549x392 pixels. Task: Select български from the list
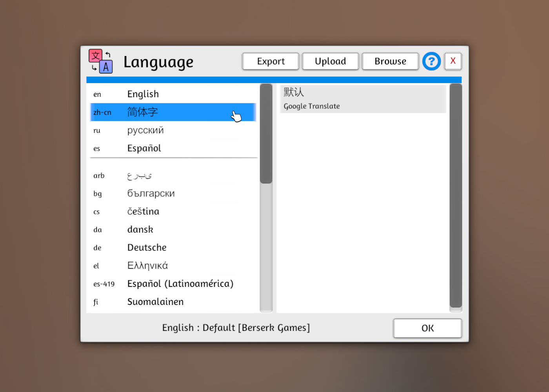173,194
